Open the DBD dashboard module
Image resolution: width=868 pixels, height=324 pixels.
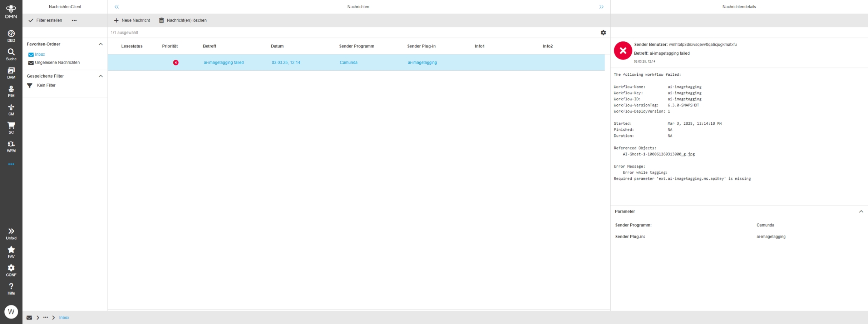[11, 36]
